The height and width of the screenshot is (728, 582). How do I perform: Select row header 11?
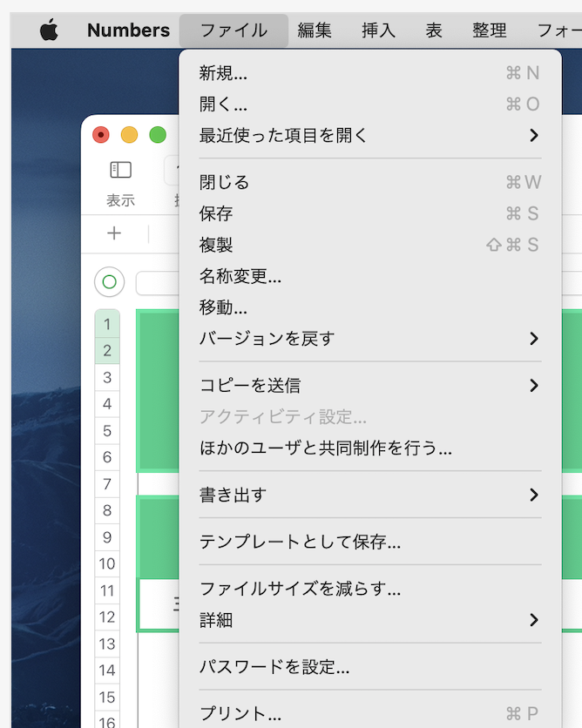tap(107, 590)
